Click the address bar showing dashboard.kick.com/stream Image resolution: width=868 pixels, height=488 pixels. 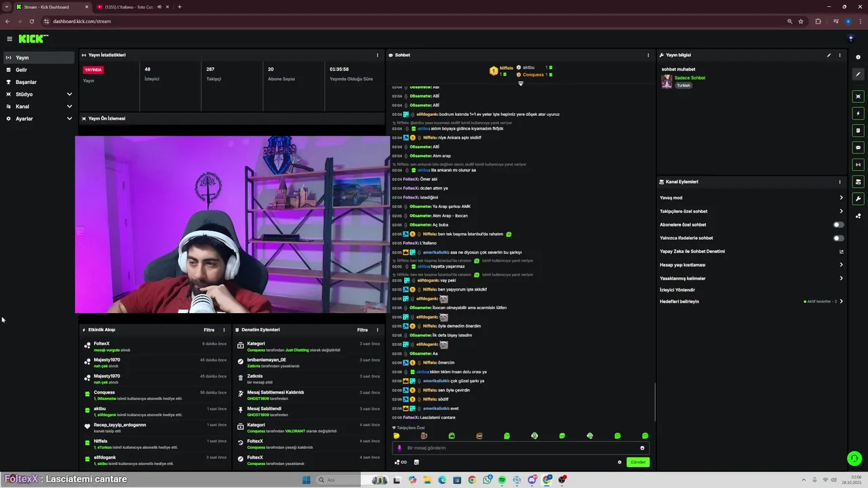click(414, 21)
